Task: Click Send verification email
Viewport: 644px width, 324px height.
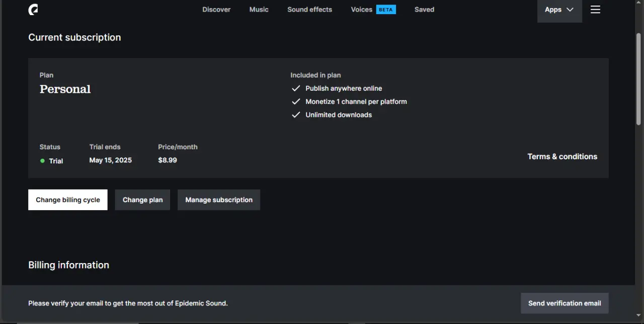Action: [565, 303]
